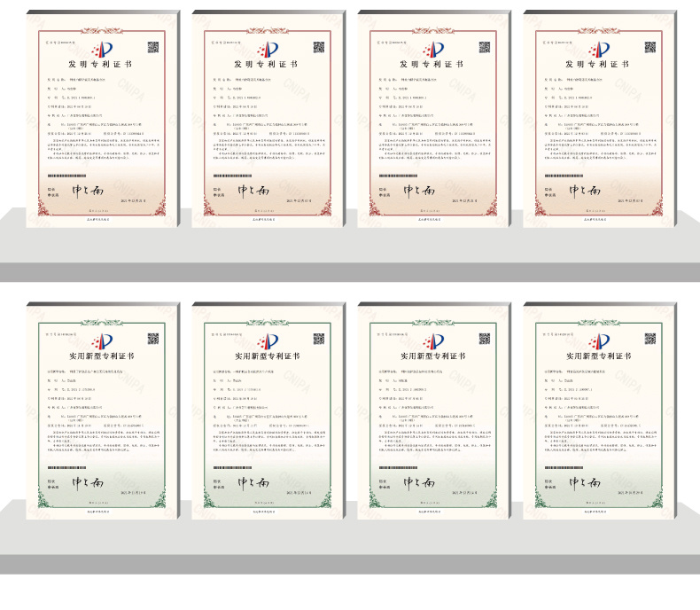Click the QR code on the third green-bordered certificate

pos(485,339)
